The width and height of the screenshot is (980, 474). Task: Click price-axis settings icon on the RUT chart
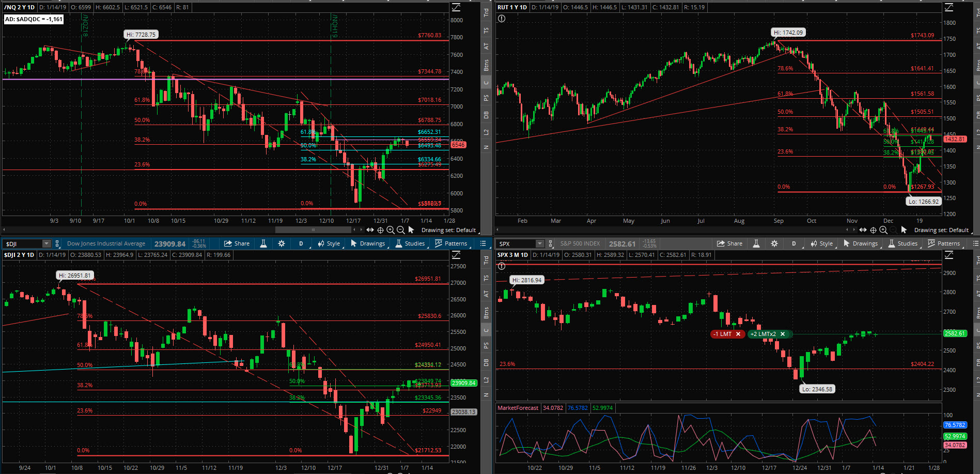coord(949,7)
